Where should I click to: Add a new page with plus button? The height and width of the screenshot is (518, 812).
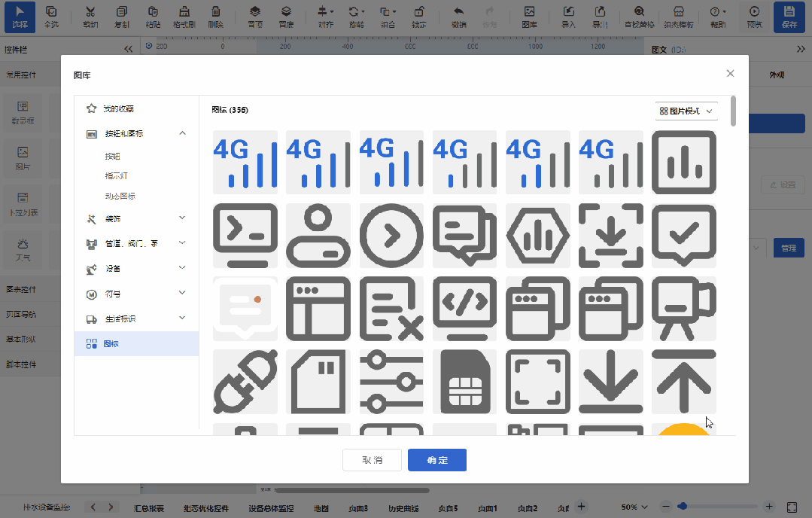click(582, 507)
